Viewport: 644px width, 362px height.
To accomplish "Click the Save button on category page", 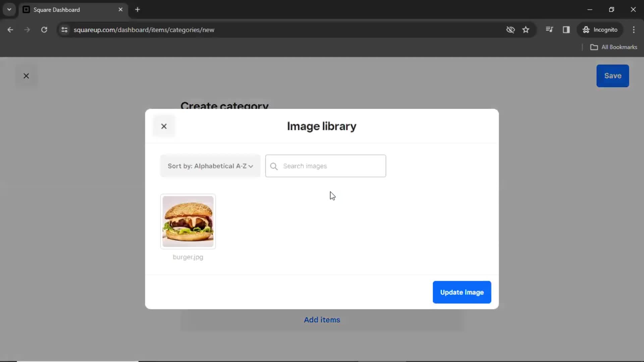I will (x=612, y=76).
